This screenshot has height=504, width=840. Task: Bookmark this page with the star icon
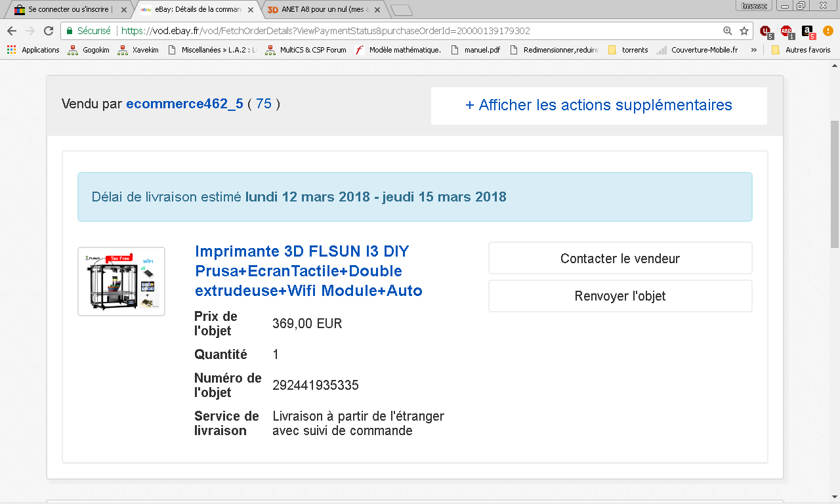[744, 31]
